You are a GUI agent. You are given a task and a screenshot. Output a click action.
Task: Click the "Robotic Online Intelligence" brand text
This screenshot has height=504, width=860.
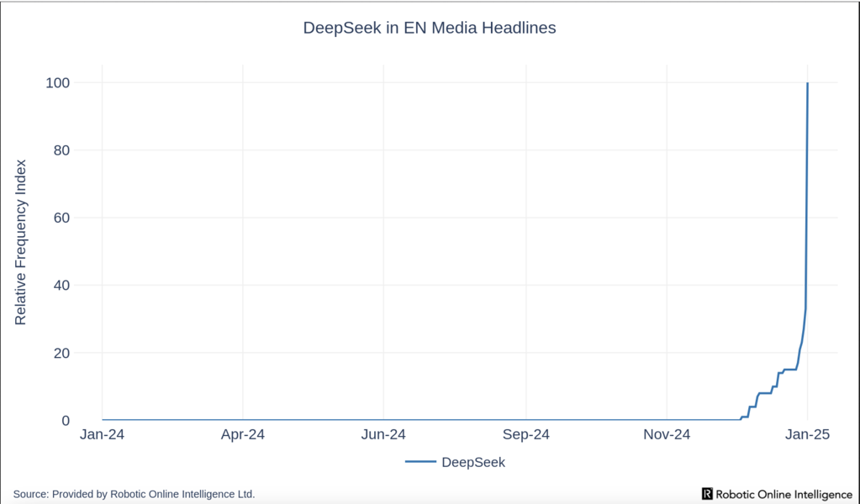[784, 494]
